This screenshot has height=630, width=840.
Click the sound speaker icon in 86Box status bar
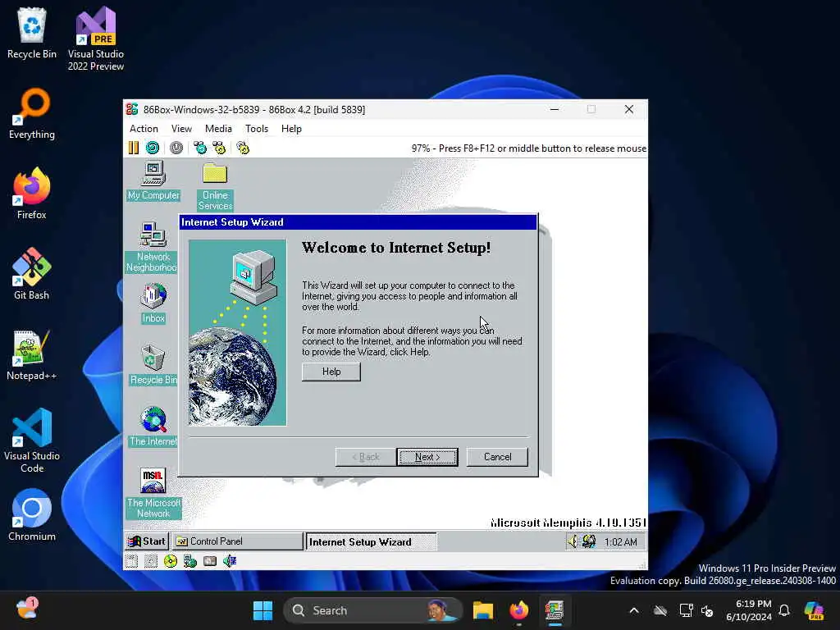point(230,561)
